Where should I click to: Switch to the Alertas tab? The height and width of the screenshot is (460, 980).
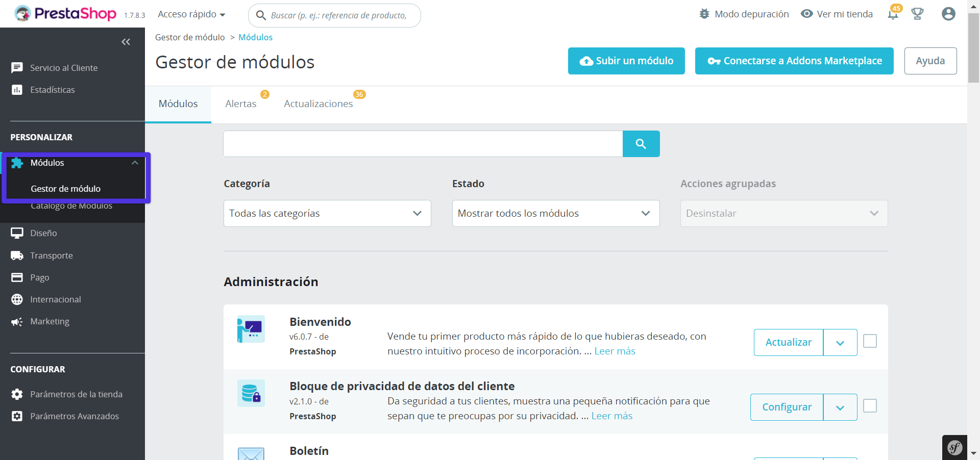[x=241, y=104]
